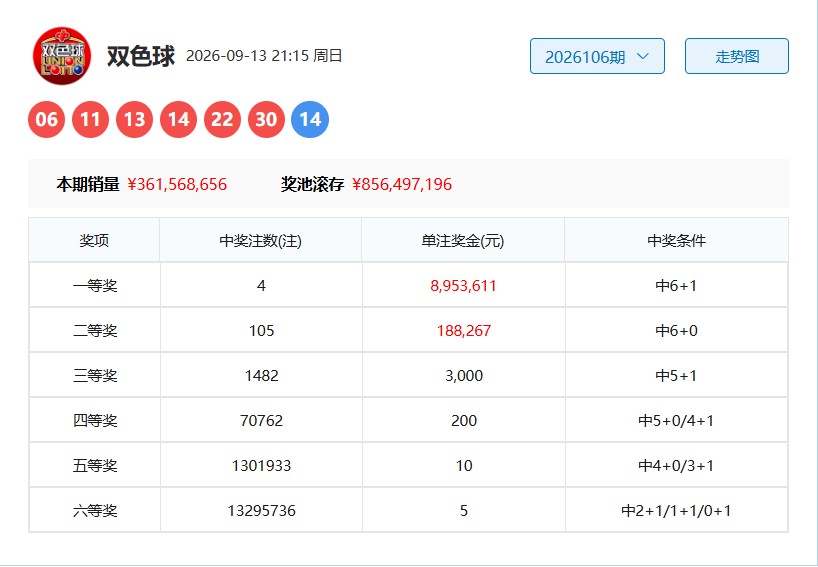The width and height of the screenshot is (818, 567).
Task: Click the 奖项 column header
Action: [94, 240]
